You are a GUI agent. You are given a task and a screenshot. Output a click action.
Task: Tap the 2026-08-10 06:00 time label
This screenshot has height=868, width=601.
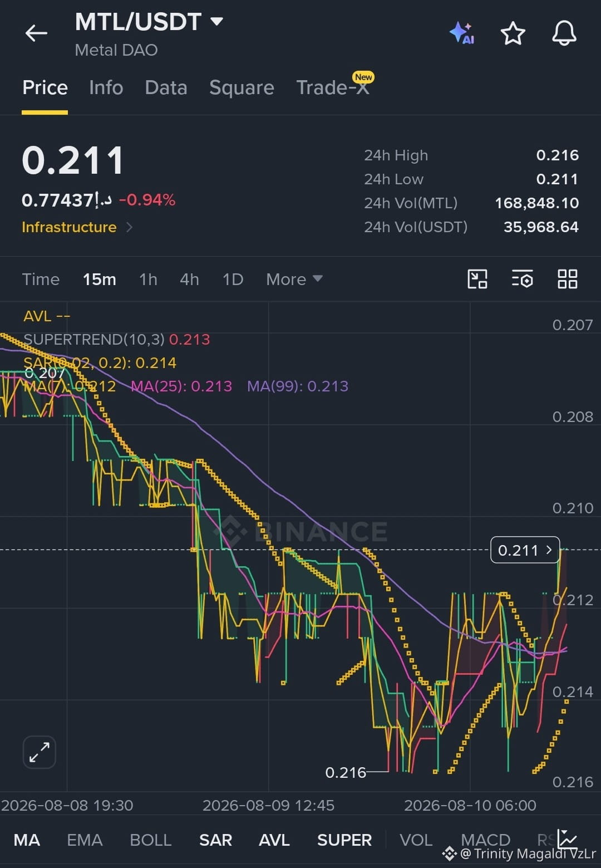tap(470, 806)
